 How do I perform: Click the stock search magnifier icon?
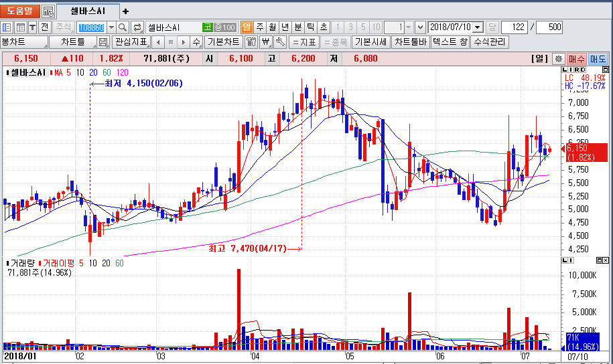(123, 27)
